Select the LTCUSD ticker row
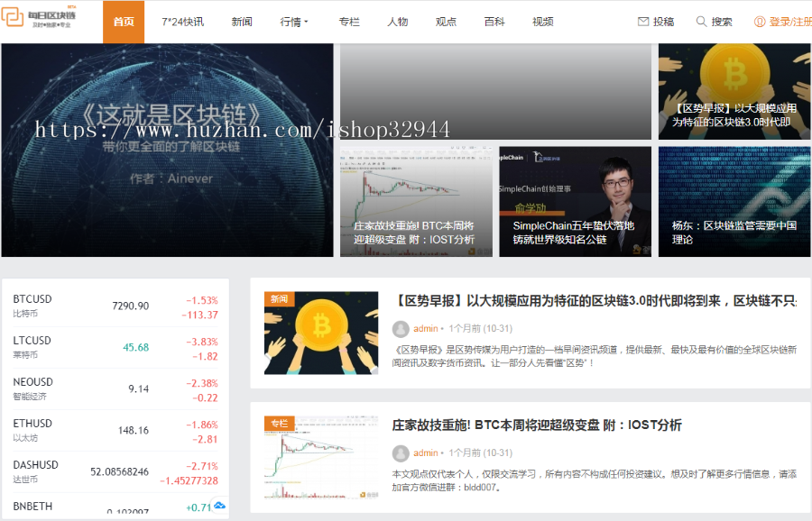This screenshot has width=812, height=521. coord(115,348)
